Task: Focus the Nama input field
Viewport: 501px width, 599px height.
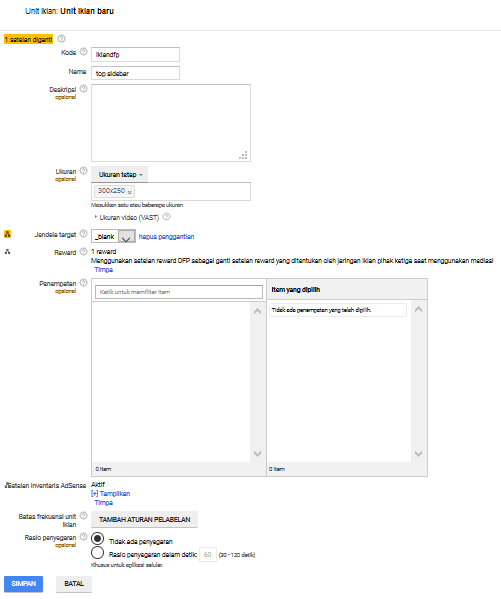Action: [x=135, y=73]
